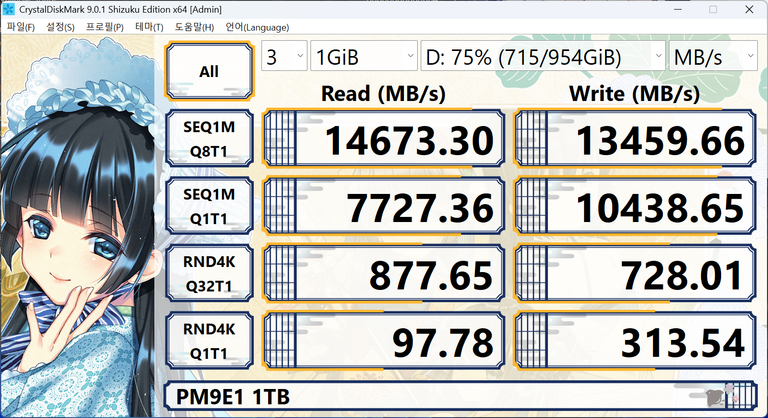Open the test size dropdown showing 1GiB
Image resolution: width=768 pixels, height=418 pixels.
tap(364, 56)
